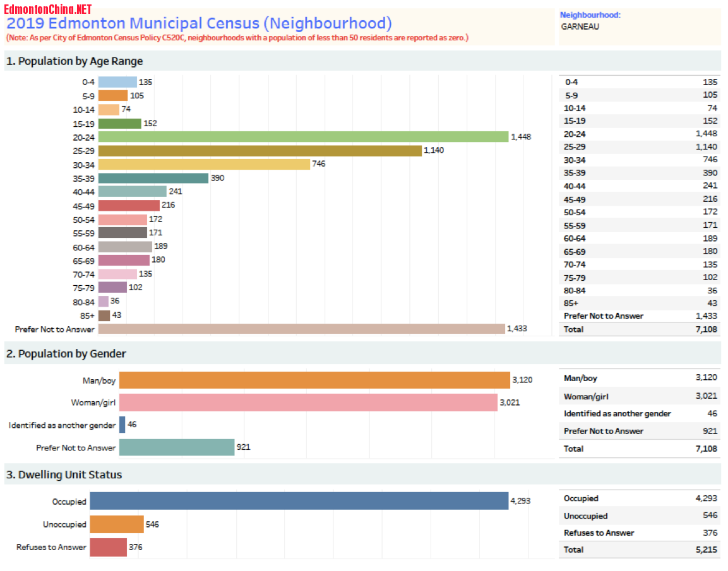Image resolution: width=728 pixels, height=571 pixels.
Task: Click the Prefer Not to Answer age bar
Action: 301,329
